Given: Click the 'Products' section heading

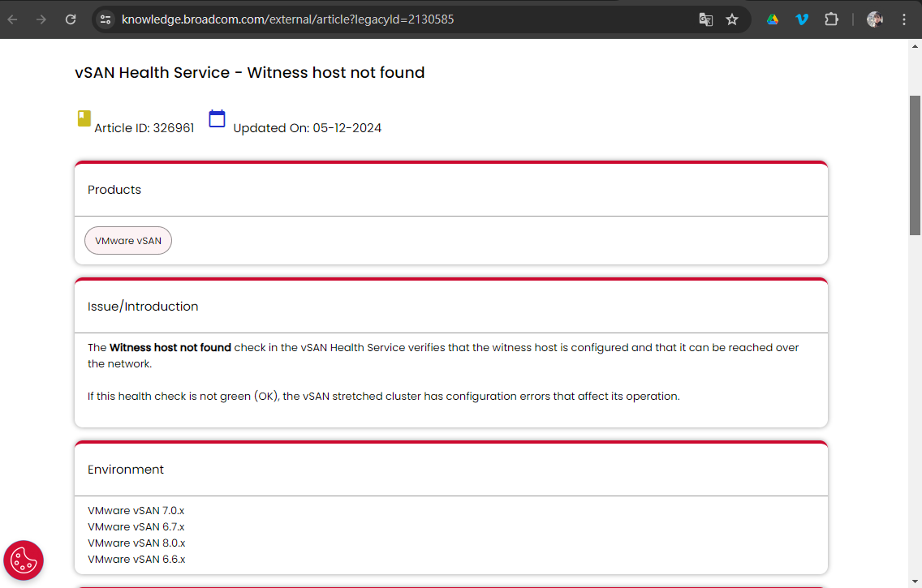Looking at the screenshot, I should click(x=114, y=190).
